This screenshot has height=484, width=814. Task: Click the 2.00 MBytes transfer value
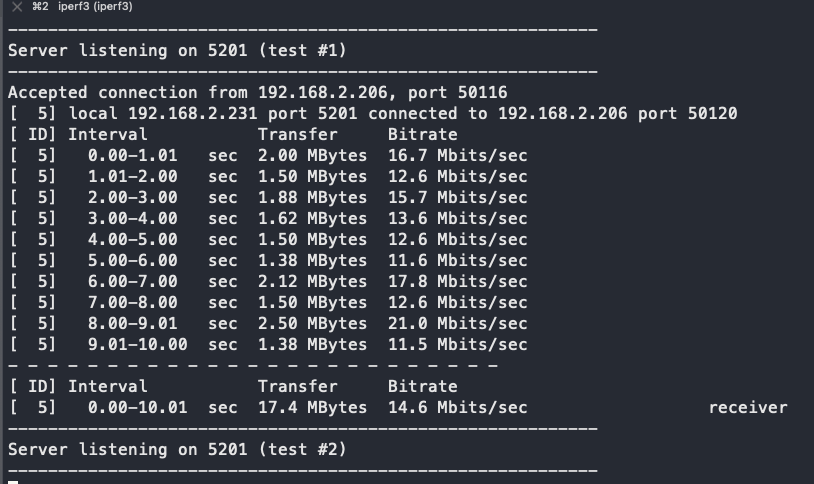pos(313,155)
